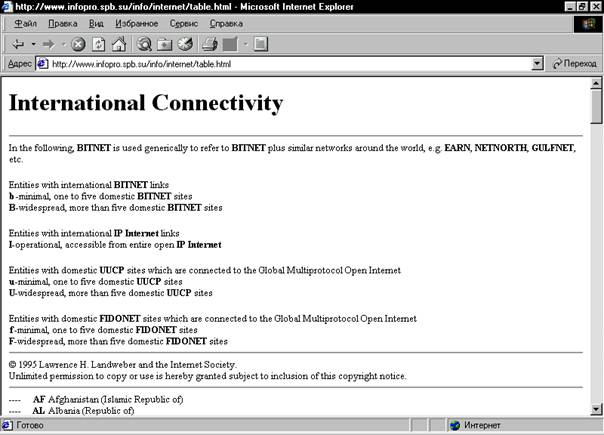Image resolution: width=604 pixels, height=435 pixels.
Task: Open the Избранное menu
Action: pos(136,24)
